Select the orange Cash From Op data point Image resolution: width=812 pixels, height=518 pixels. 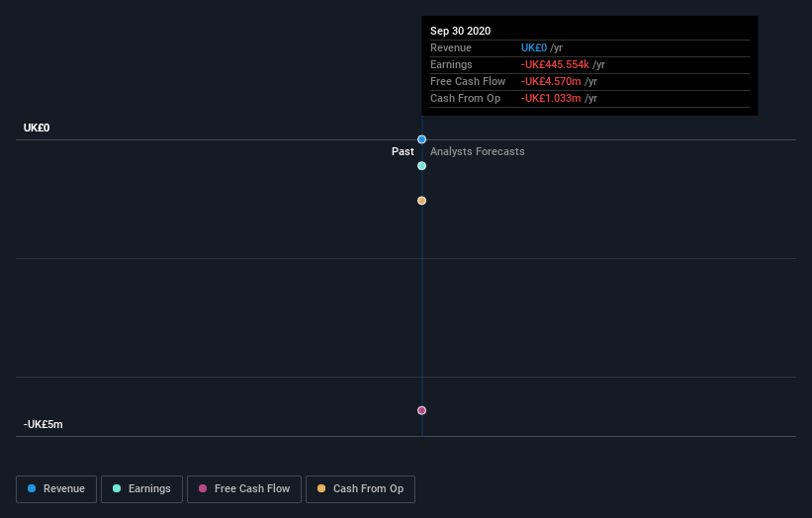tap(421, 201)
